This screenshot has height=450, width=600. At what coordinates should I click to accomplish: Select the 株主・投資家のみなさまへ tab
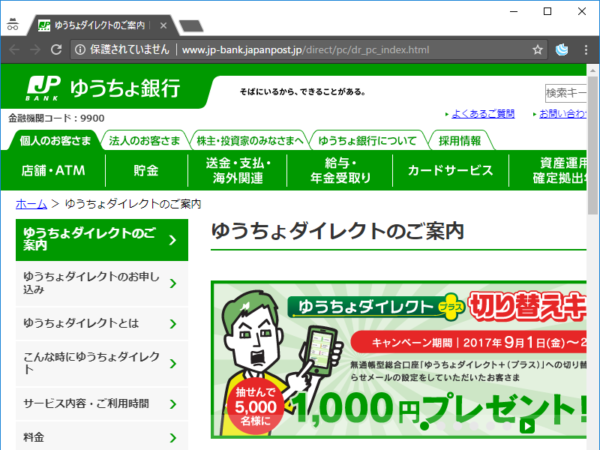click(x=250, y=140)
